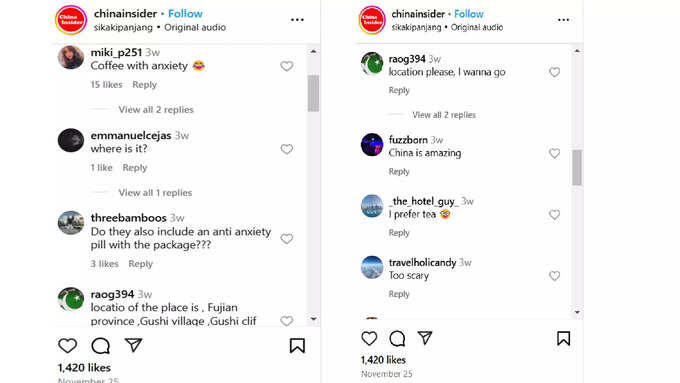
Task: Expand View all 2 replies under raog394
Action: coord(444,115)
